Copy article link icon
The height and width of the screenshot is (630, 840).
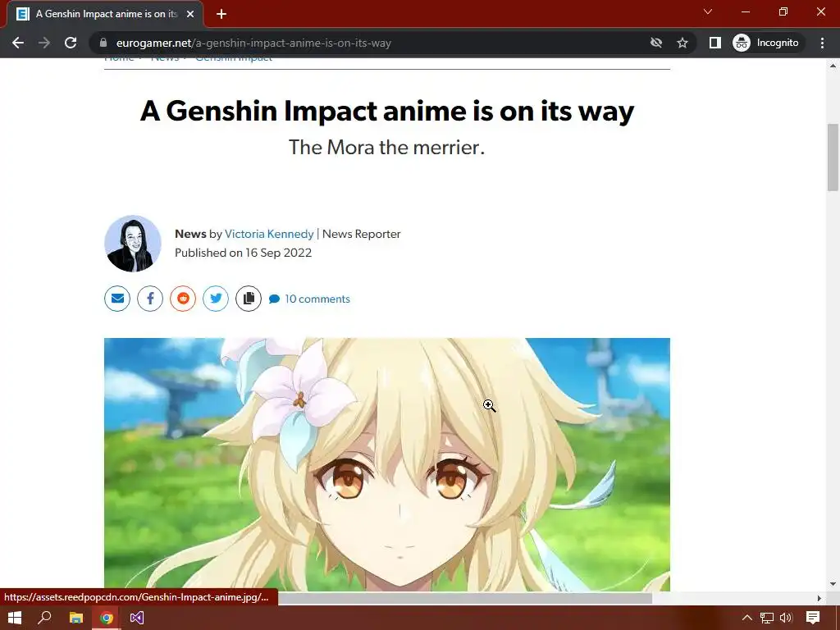click(249, 299)
